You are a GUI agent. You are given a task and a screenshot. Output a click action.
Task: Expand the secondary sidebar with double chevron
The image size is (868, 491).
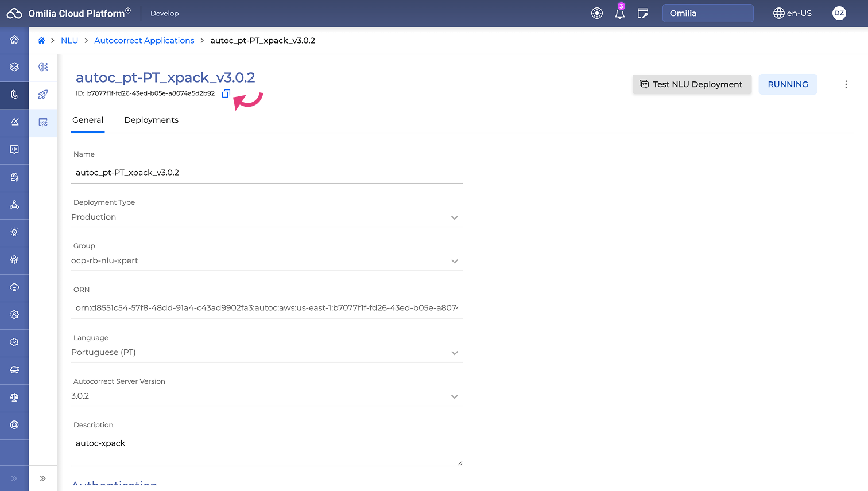click(43, 478)
